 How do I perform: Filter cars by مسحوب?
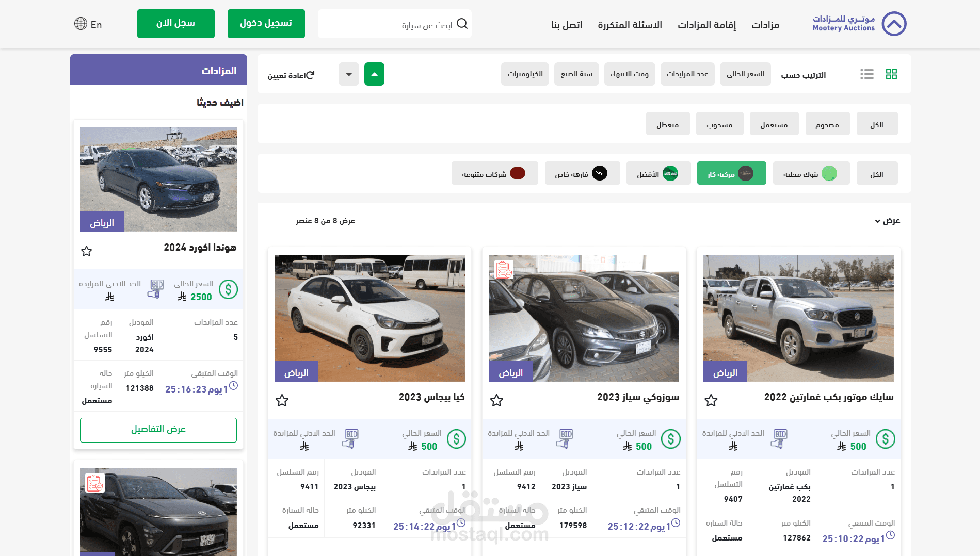[x=719, y=124]
